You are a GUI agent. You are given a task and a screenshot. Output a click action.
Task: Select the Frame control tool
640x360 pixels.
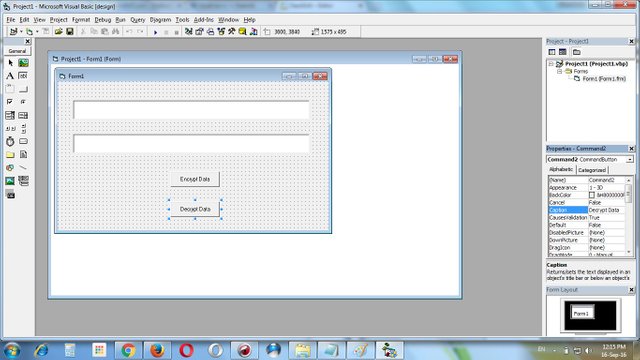click(x=10, y=89)
